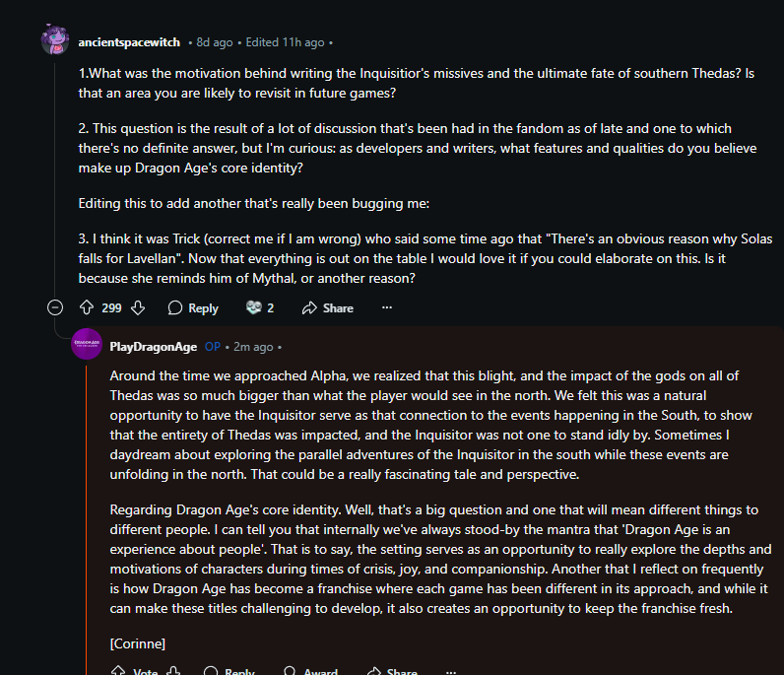Upvote ancientspacewitch's comment

point(86,307)
